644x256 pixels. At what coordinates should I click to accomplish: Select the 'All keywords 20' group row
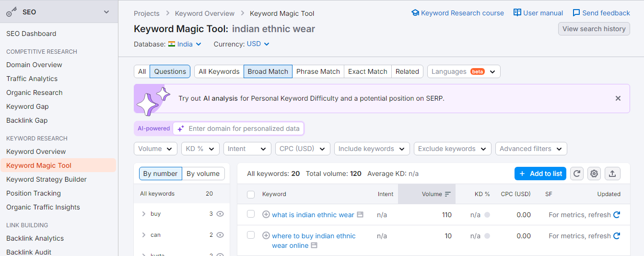tap(181, 194)
